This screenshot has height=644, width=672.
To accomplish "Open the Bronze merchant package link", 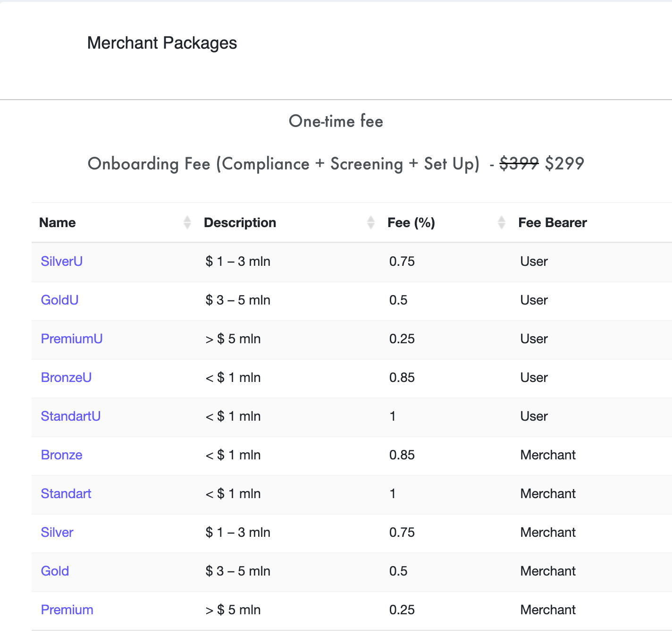I will click(x=62, y=455).
